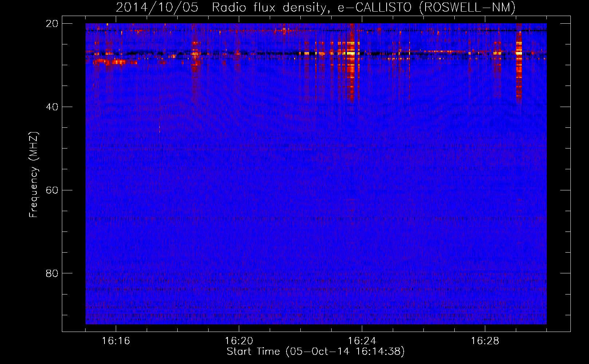Click the '16:16' time tick label

point(116,341)
